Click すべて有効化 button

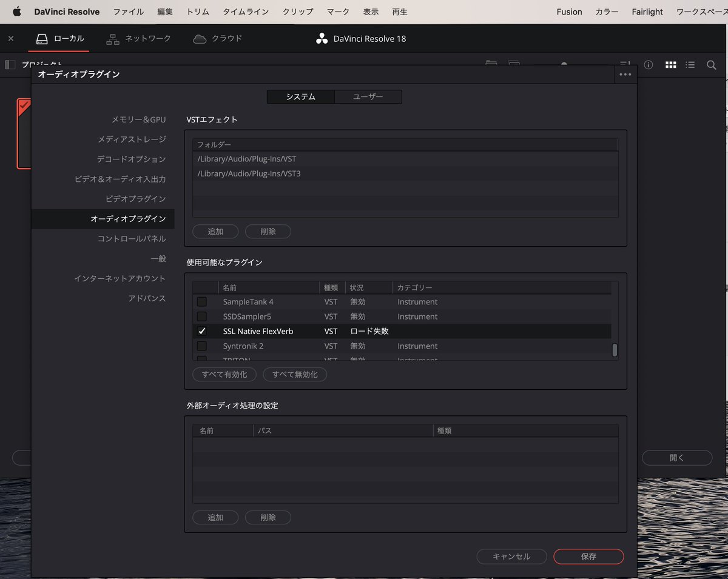[x=224, y=375]
